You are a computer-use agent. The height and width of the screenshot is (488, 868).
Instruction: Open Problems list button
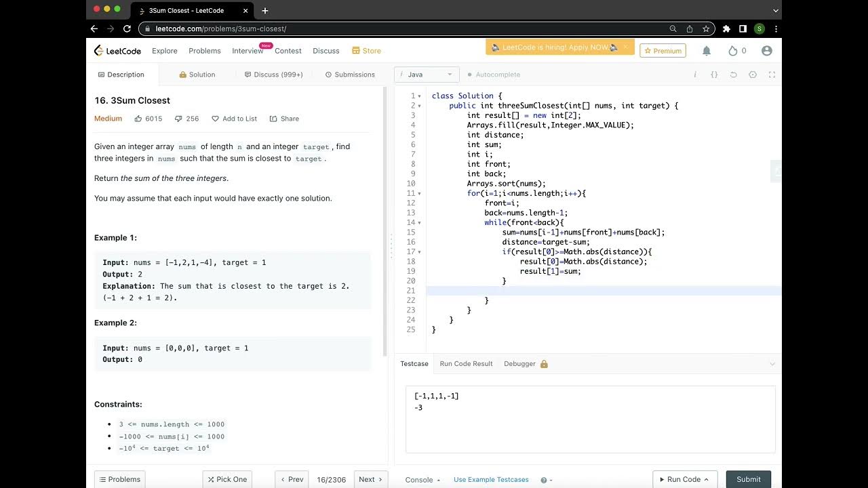click(119, 479)
